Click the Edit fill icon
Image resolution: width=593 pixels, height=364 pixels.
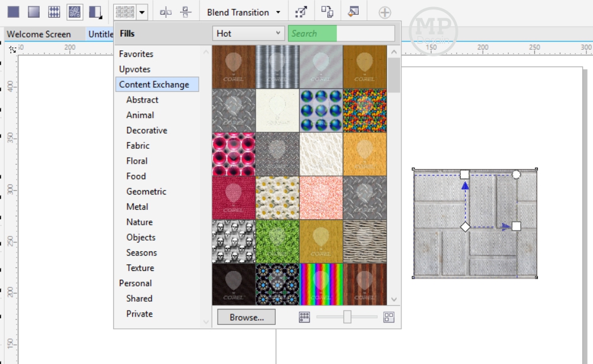(x=354, y=11)
